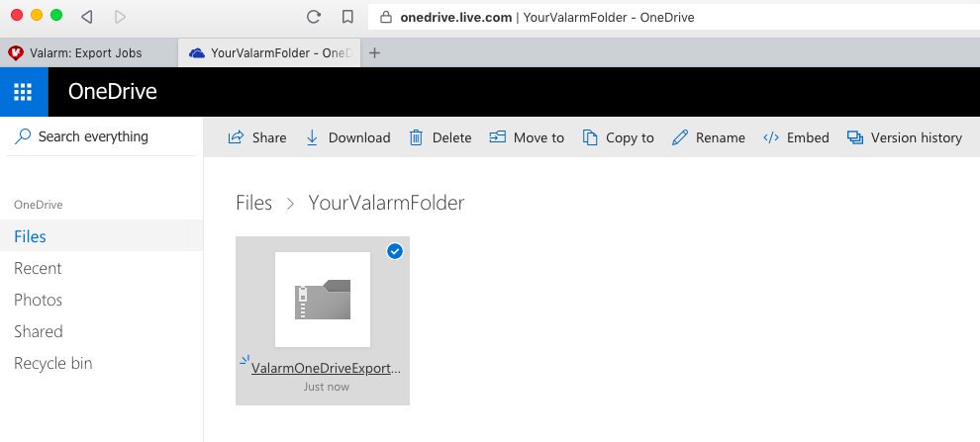
Task: Click the 'Just now' timestamp text
Action: point(327,387)
